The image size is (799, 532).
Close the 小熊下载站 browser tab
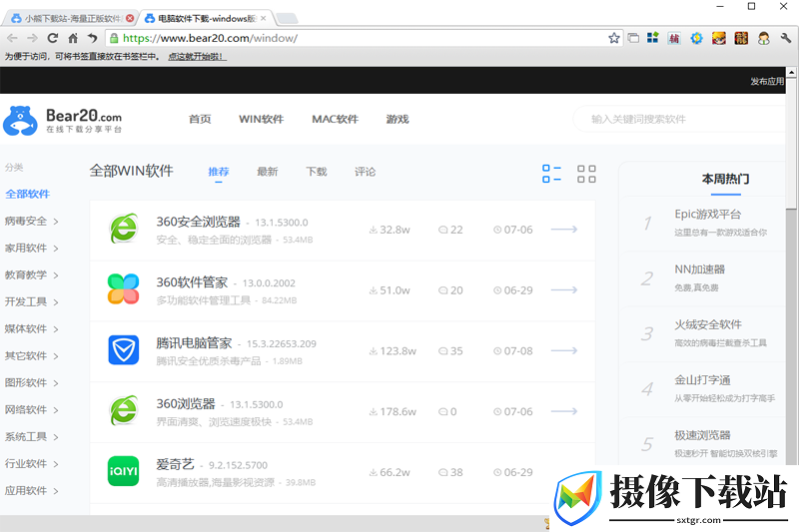point(130,18)
